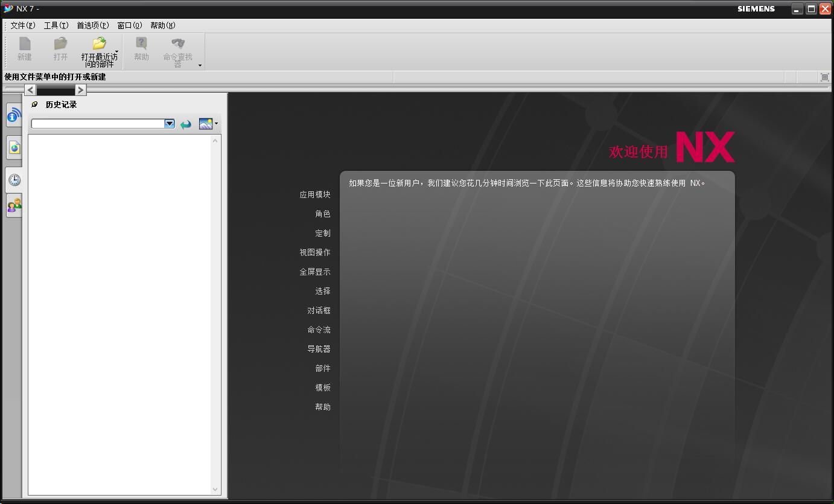Screen dimensions: 834x504
Task: Click the history list scroll up arrow
Action: click(x=215, y=141)
